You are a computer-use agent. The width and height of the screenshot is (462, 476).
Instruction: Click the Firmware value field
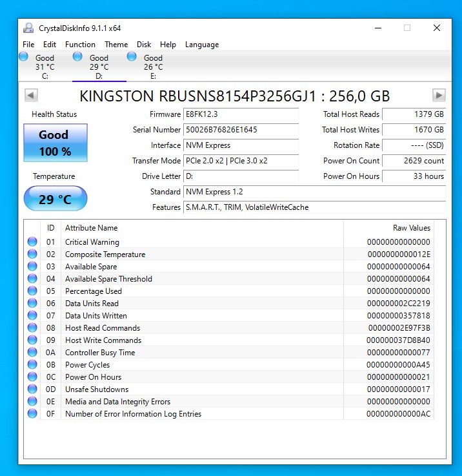pos(241,114)
